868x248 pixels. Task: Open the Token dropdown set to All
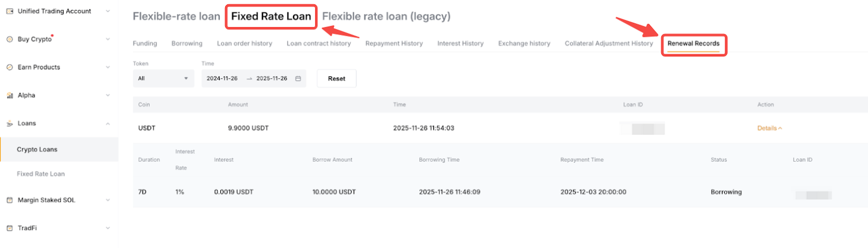(163, 79)
